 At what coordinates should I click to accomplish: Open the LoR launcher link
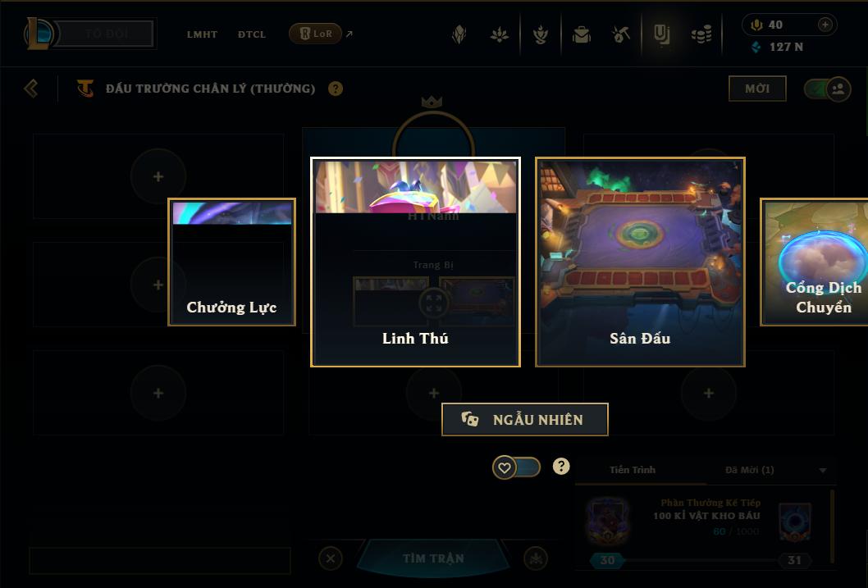pos(316,34)
